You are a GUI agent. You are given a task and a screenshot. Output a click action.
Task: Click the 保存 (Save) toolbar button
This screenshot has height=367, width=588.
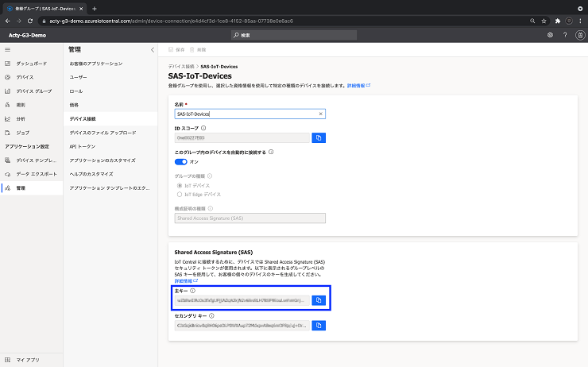(x=176, y=49)
